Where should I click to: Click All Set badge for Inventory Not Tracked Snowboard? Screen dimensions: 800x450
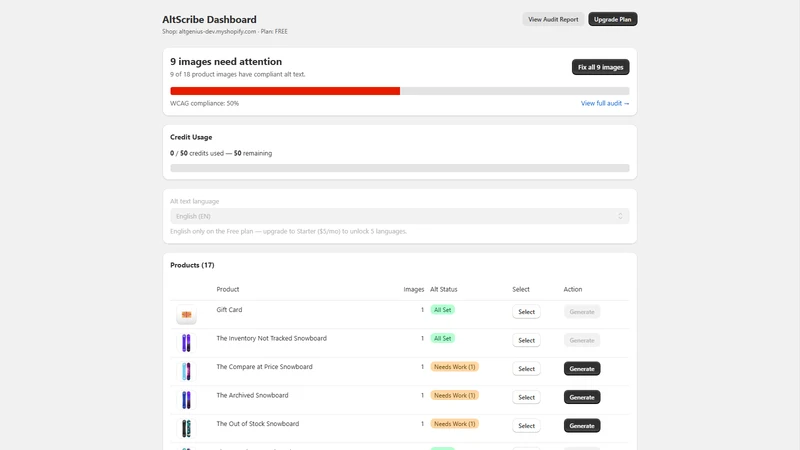442,338
